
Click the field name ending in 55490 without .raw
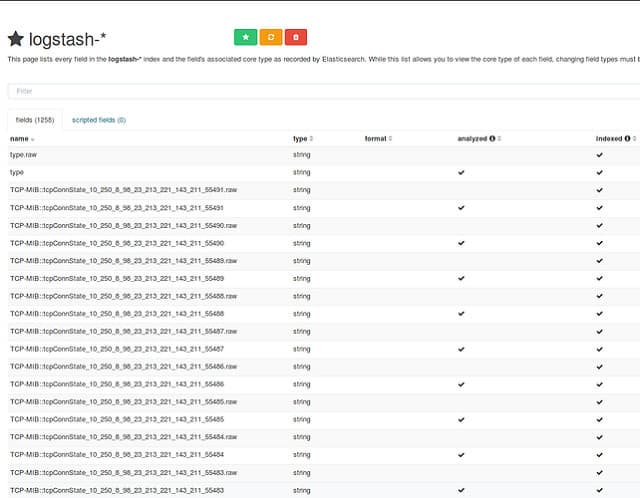pos(117,243)
